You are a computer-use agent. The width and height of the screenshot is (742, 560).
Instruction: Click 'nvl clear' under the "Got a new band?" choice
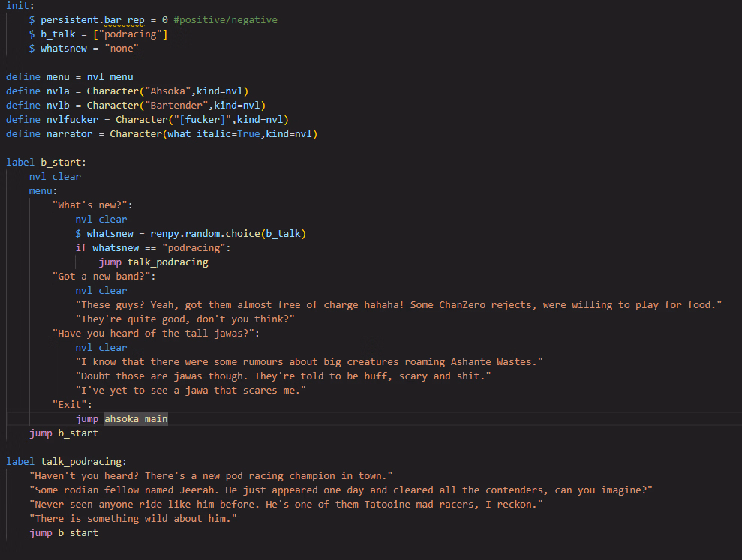101,290
